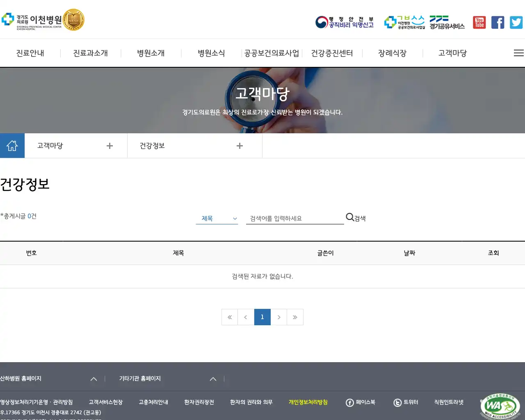
Task: Click the 경기공유서비스 logo
Action: click(447, 22)
